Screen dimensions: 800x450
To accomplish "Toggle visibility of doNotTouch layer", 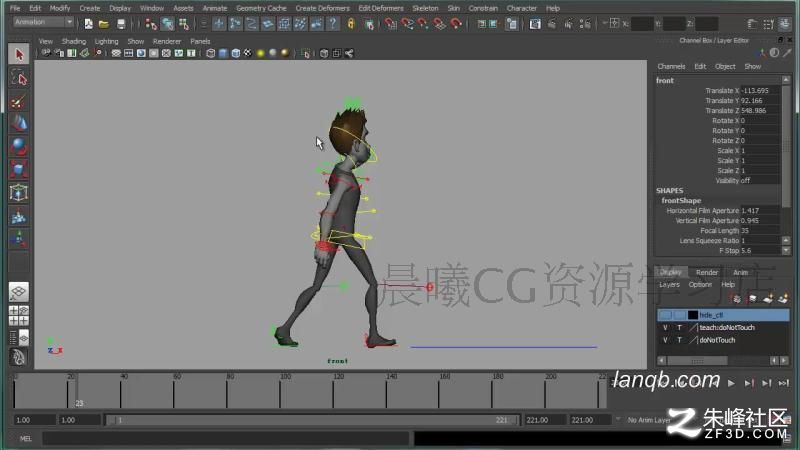I will tap(665, 340).
